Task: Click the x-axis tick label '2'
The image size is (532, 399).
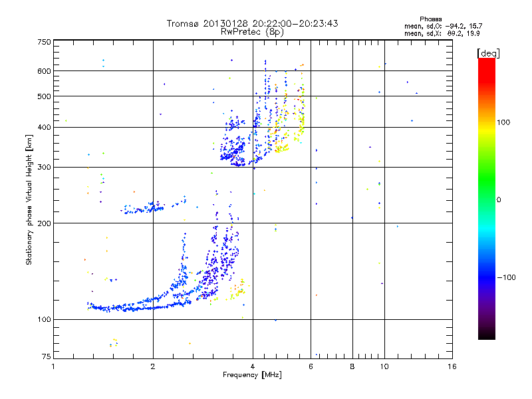Action: (153, 366)
